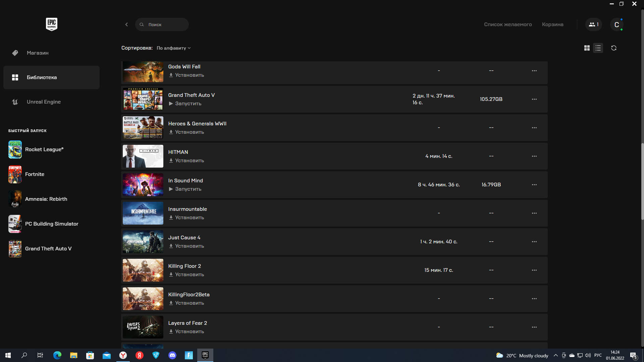Open the Windows Start menu
Viewport: 644px width, 362px height.
[x=8, y=355]
